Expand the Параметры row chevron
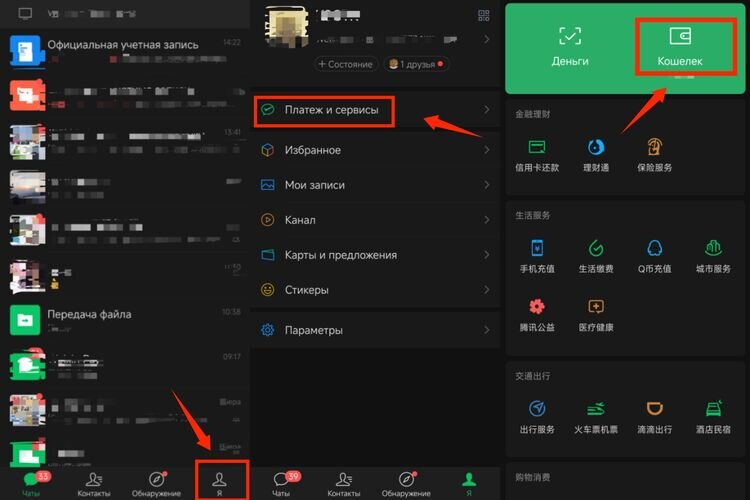 (486, 330)
